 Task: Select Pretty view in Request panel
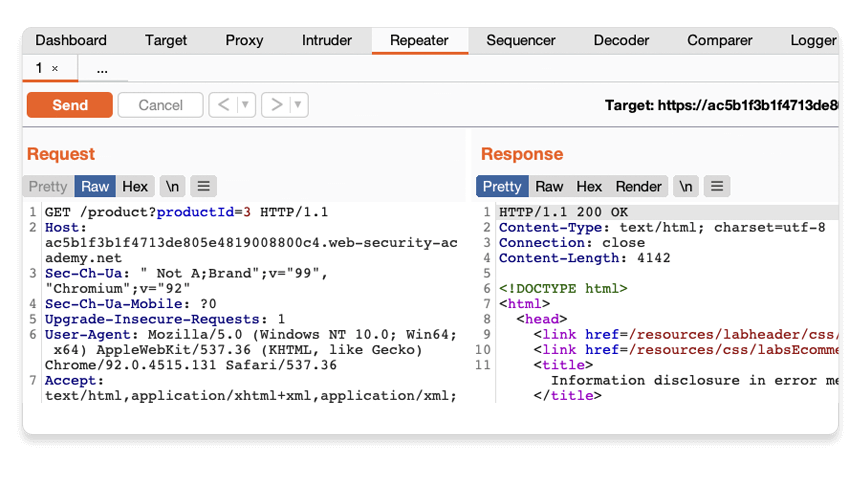click(x=48, y=186)
